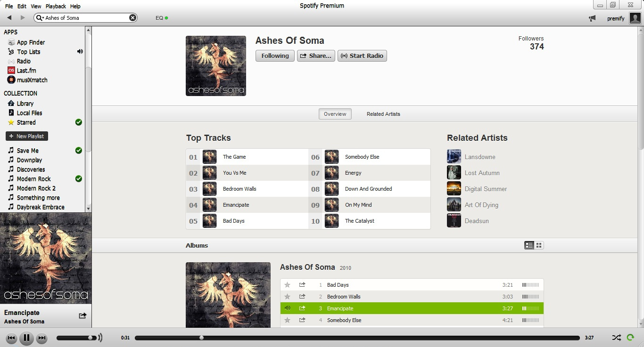Click the volume slider

76,338
